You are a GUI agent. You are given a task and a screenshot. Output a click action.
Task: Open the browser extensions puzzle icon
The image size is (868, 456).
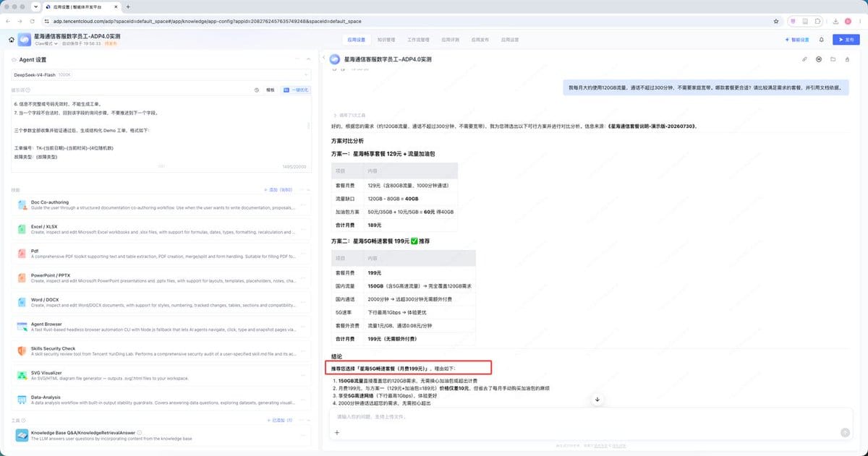point(817,22)
